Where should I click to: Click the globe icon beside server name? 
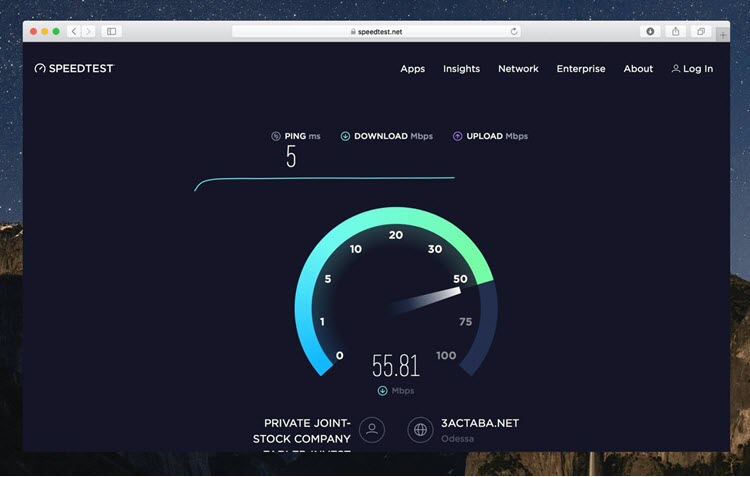pos(420,430)
